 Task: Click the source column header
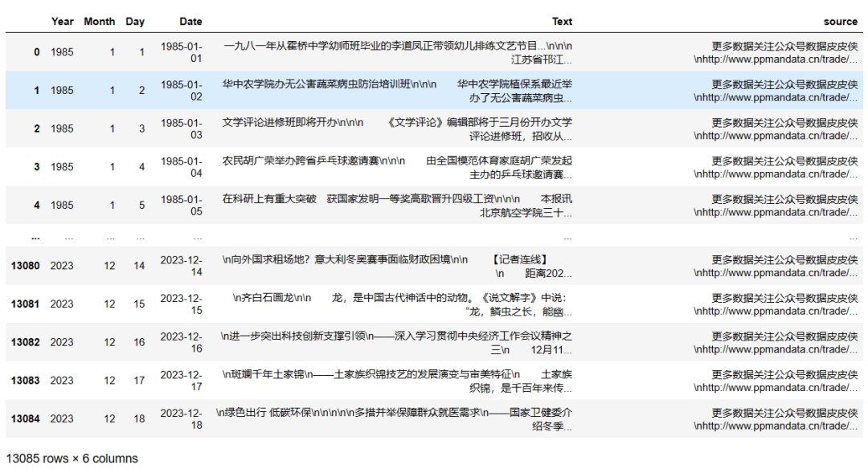point(841,22)
